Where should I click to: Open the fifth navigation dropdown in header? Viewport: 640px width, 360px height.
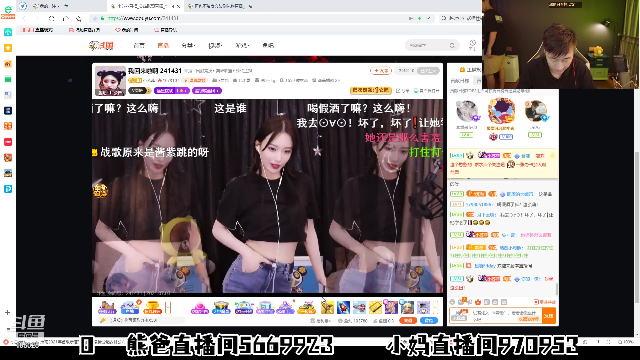pos(242,45)
